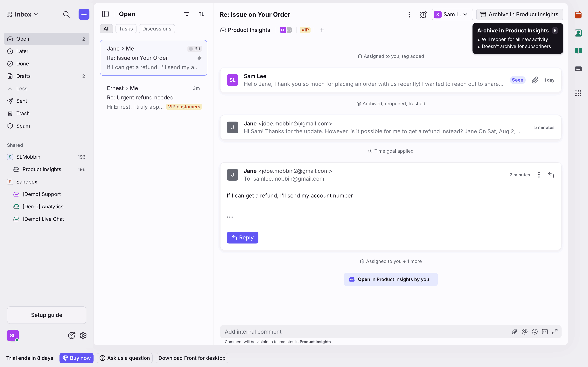
Task: Click the reply arrow on Jane's message
Action: point(551,175)
